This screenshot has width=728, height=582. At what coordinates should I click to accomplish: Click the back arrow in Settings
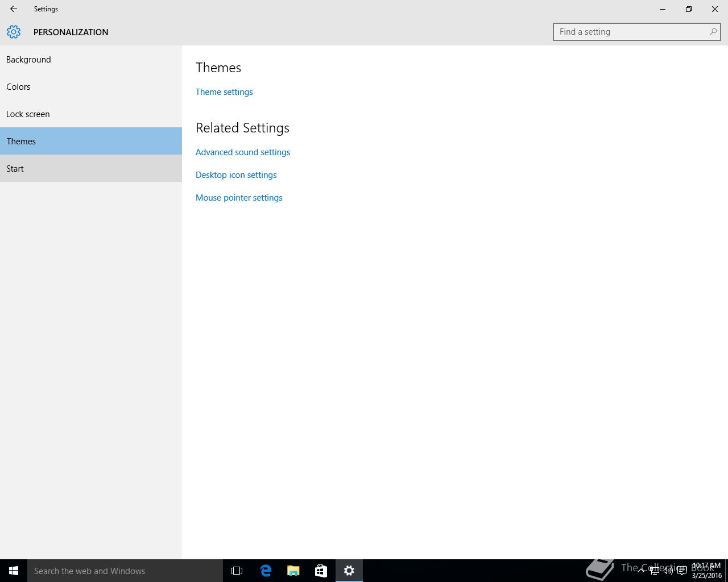coord(14,9)
